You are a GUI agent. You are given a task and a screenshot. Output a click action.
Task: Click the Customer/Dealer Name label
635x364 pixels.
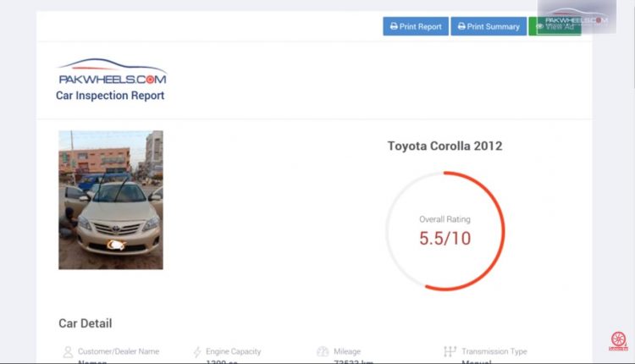119,351
